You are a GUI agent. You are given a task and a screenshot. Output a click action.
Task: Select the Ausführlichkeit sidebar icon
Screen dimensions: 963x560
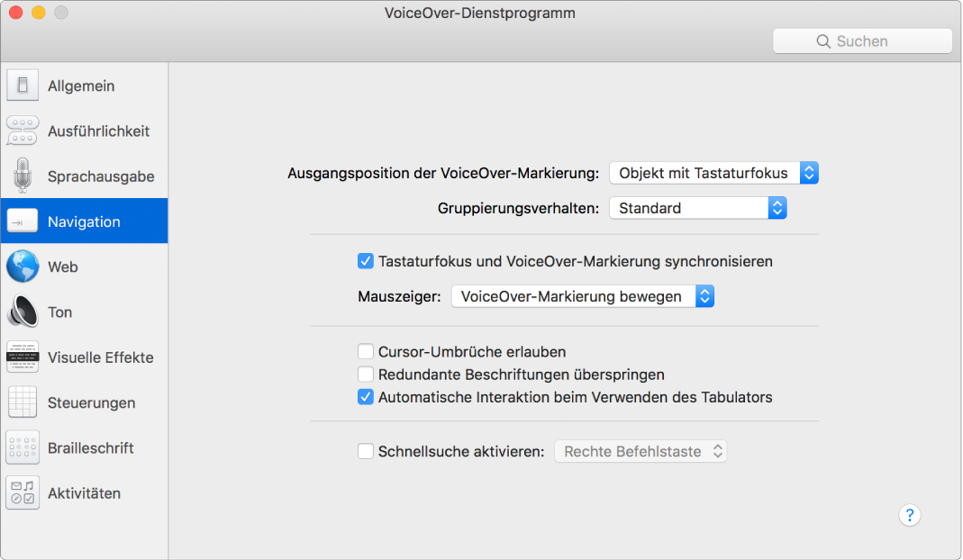pos(22,131)
